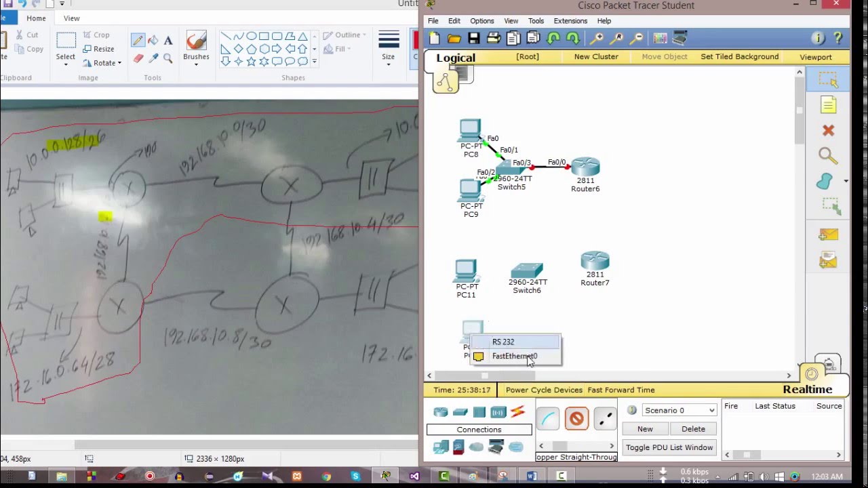Click Power Cycle Devices

[544, 390]
